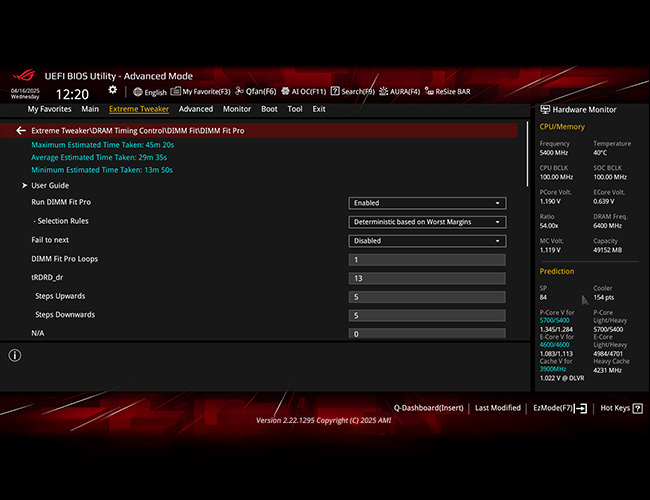Image resolution: width=650 pixels, height=500 pixels.
Task: Open AURA(F4) lighting settings
Action: tap(400, 92)
